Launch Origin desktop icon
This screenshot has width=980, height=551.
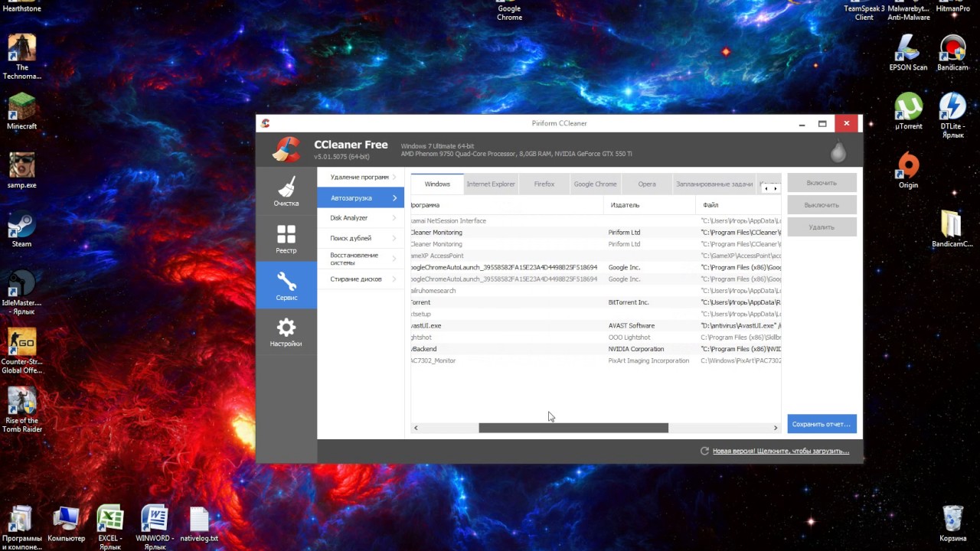pos(908,170)
